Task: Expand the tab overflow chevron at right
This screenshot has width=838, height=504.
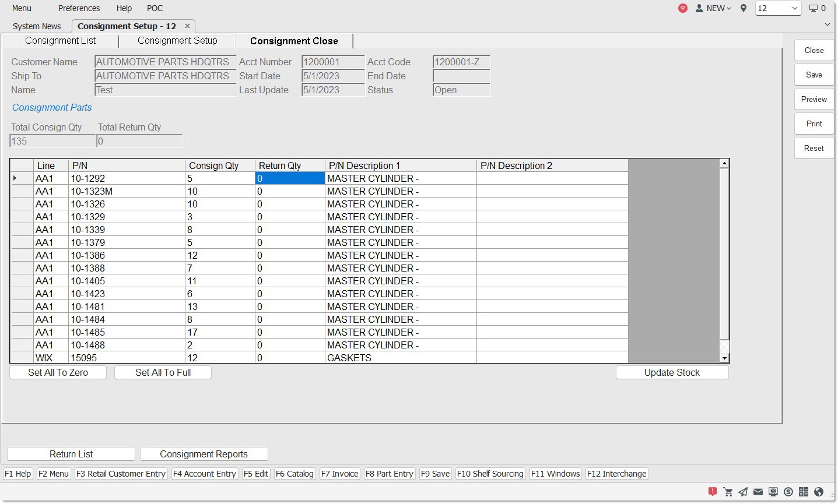Action: (827, 25)
